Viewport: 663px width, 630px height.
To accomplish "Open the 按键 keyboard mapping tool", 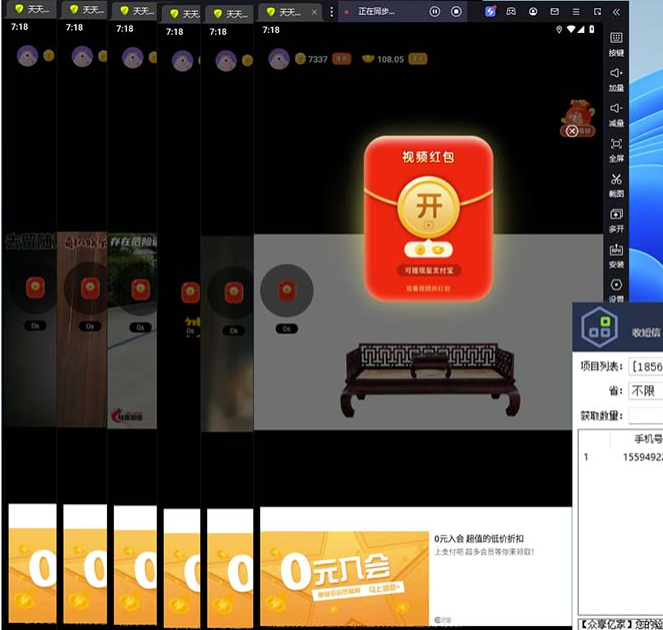I will coord(616,44).
